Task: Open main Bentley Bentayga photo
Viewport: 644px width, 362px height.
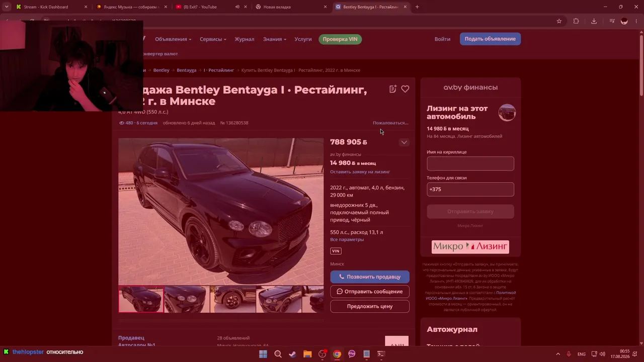Action: pyautogui.click(x=221, y=212)
